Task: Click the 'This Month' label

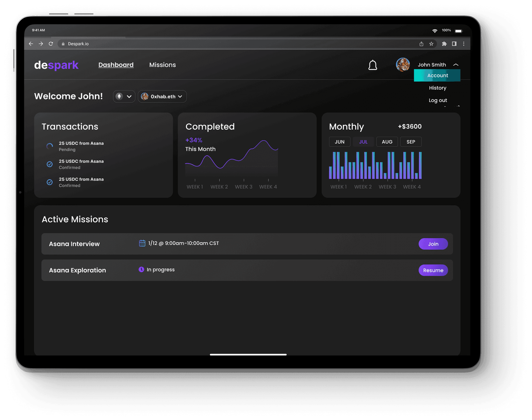Action: pos(200,149)
